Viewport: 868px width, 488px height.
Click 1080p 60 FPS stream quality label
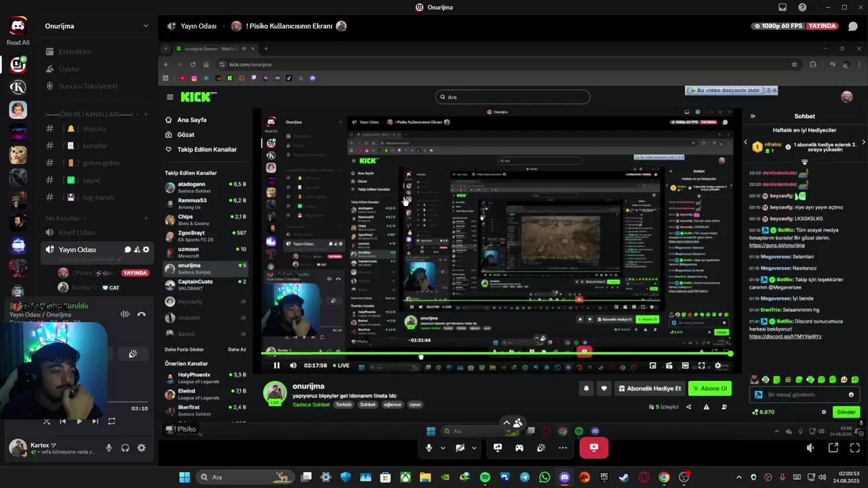(x=780, y=26)
